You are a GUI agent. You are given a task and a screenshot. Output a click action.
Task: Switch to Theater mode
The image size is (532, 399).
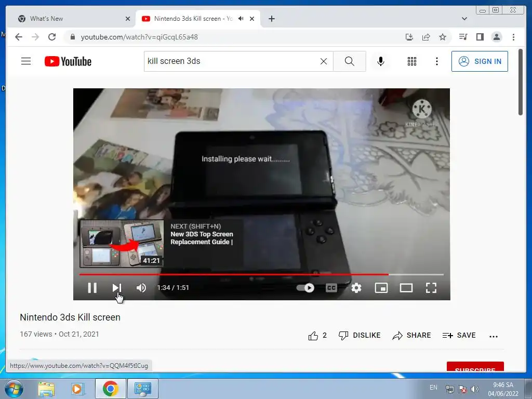(x=406, y=288)
